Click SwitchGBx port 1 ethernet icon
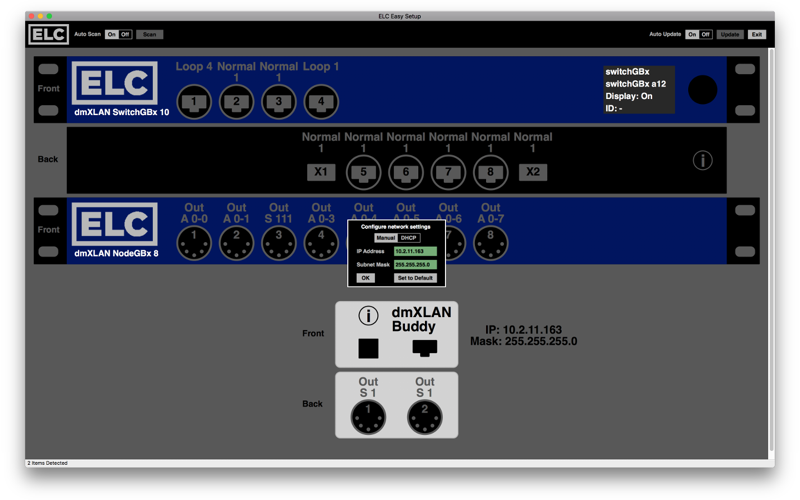Screen dimensions: 800x500 [194, 102]
